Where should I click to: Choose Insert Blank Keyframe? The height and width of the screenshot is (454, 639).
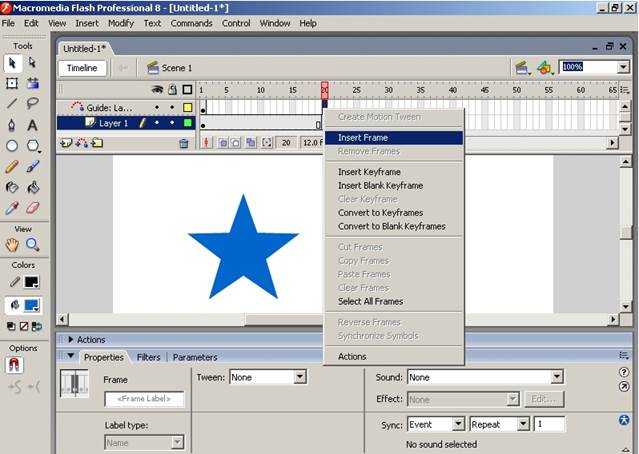pyautogui.click(x=394, y=185)
